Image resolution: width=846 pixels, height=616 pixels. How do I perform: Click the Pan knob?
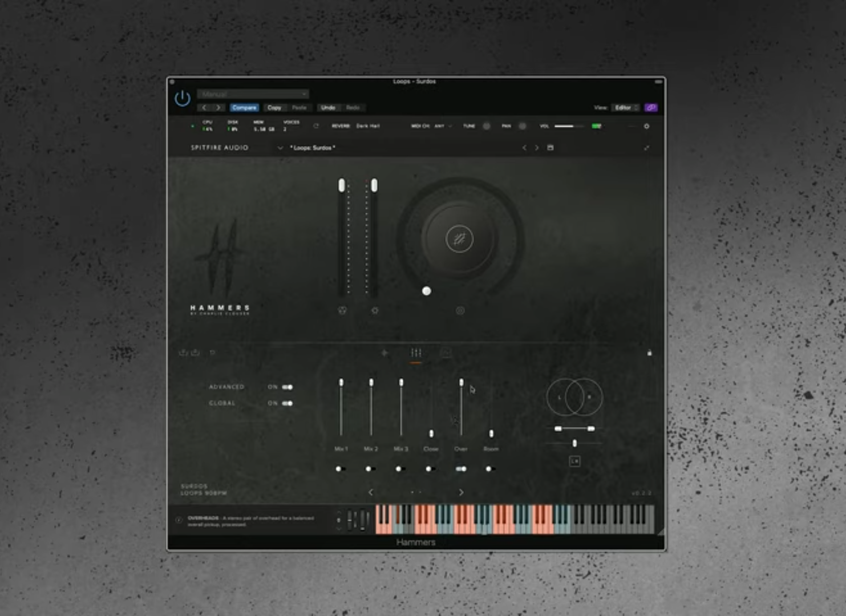click(522, 126)
